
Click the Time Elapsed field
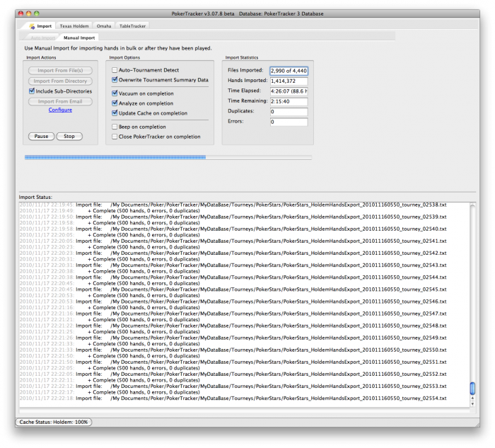tap(289, 91)
